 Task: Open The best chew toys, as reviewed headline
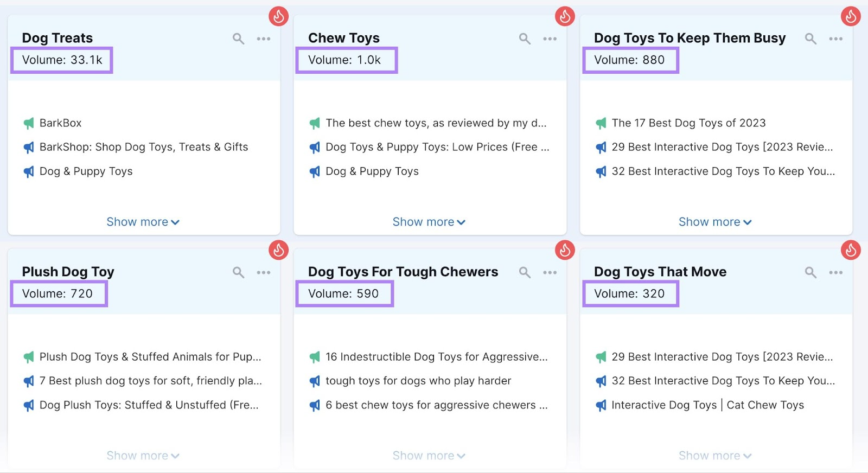coord(436,123)
